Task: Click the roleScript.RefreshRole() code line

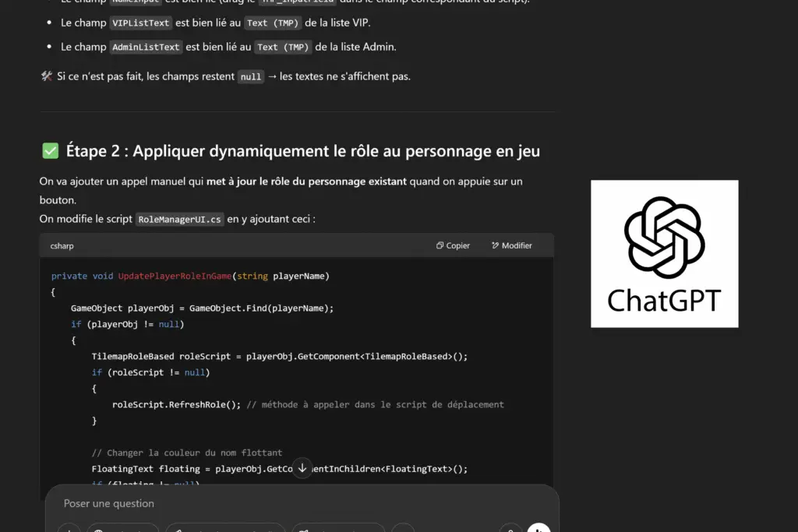Action: [x=176, y=404]
